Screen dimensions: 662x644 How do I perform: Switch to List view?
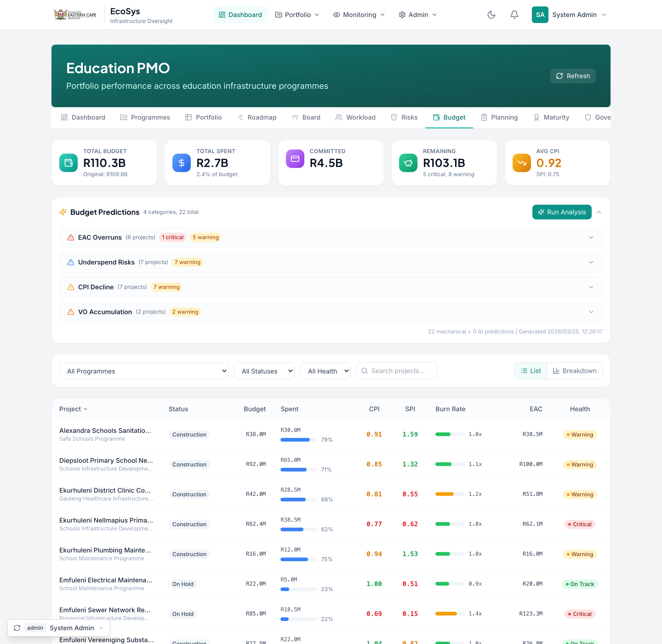click(531, 371)
